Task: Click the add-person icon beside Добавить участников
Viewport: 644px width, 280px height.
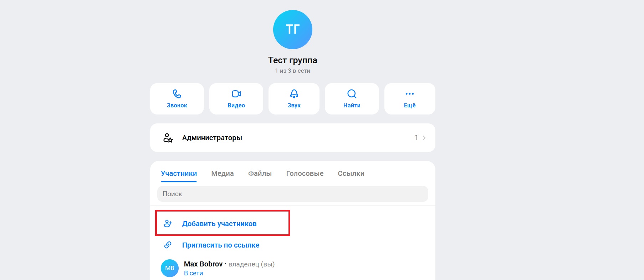Action: point(168,224)
